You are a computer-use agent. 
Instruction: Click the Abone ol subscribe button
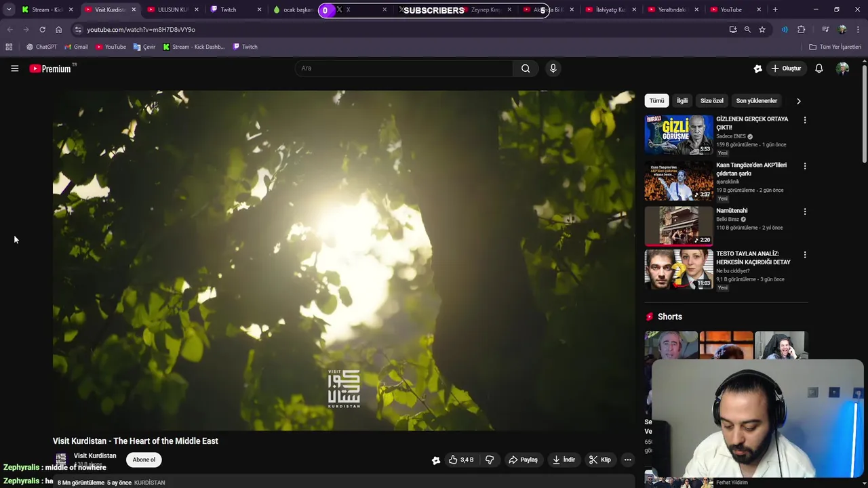[144, 460]
